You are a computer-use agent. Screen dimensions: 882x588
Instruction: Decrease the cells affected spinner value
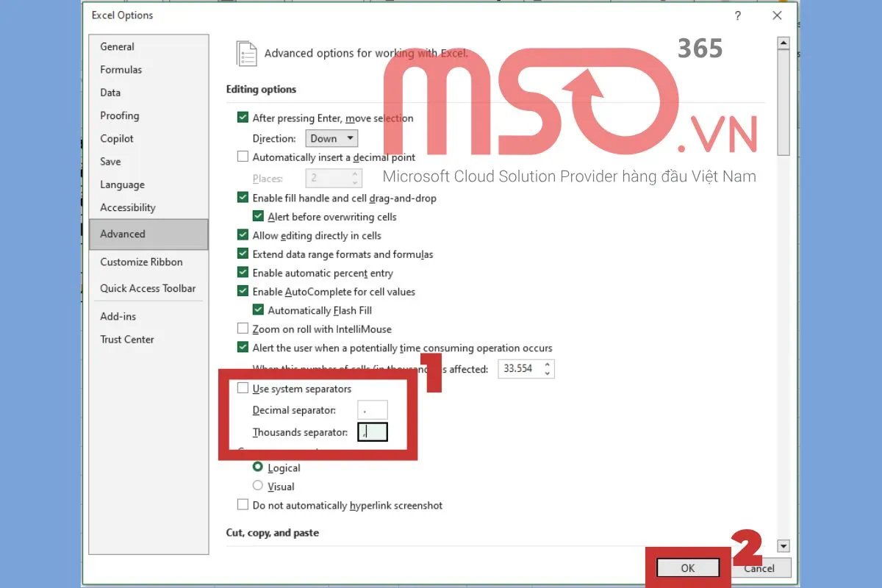(547, 373)
